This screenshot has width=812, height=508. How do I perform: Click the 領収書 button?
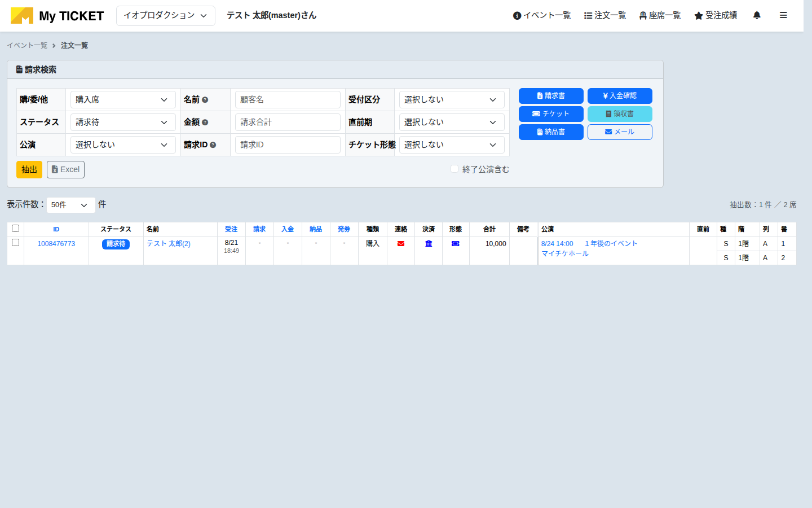[620, 114]
